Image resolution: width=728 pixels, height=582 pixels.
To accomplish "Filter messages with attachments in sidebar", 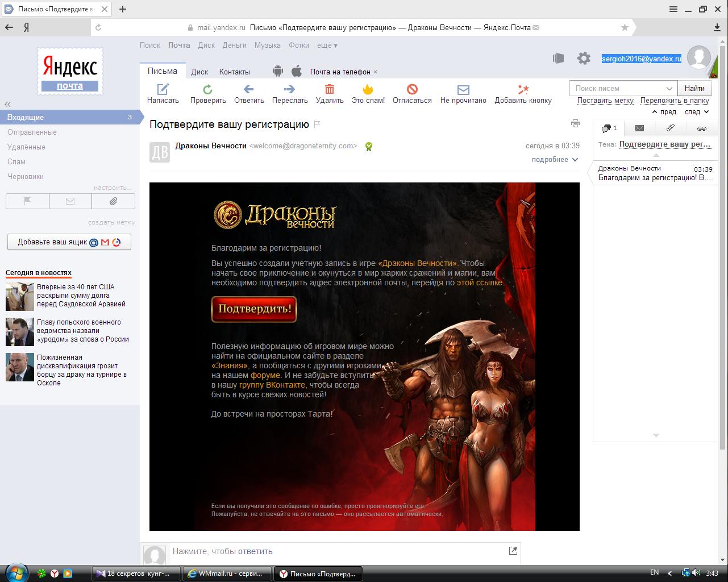I will (113, 201).
